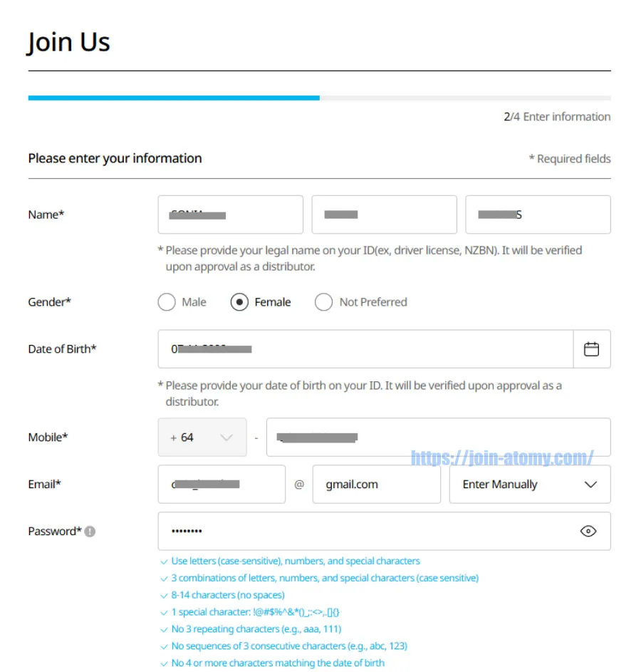Show the password using the eye icon

coord(590,531)
